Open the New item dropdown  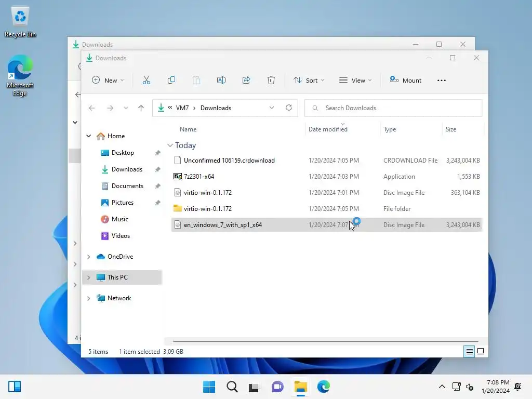point(108,81)
